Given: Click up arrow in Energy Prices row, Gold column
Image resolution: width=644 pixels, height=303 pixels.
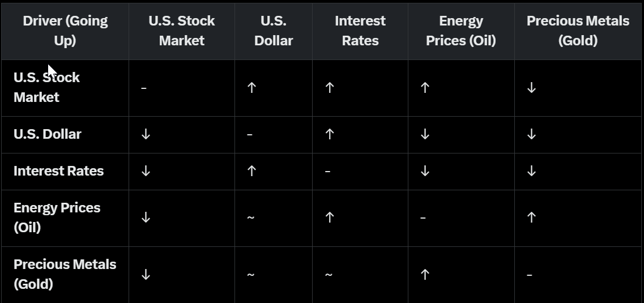Looking at the screenshot, I should tap(531, 217).
